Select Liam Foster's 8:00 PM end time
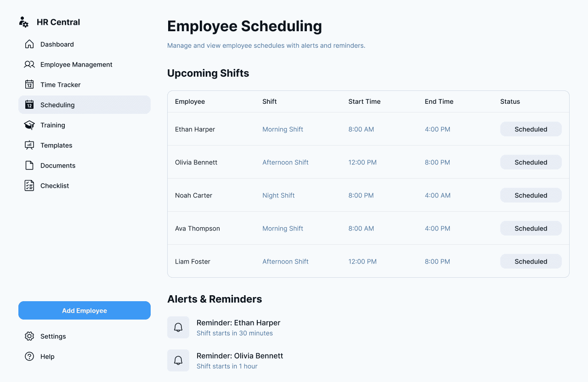This screenshot has width=588, height=382. pos(437,261)
